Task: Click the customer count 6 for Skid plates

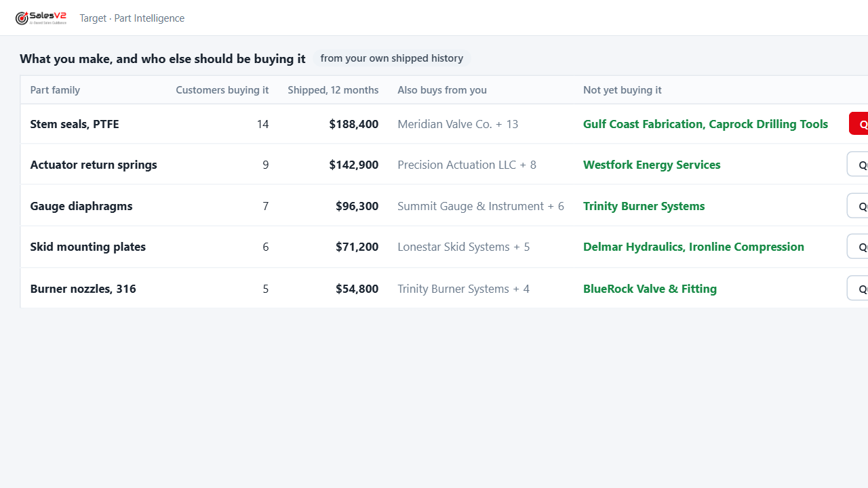Action: [x=265, y=247]
